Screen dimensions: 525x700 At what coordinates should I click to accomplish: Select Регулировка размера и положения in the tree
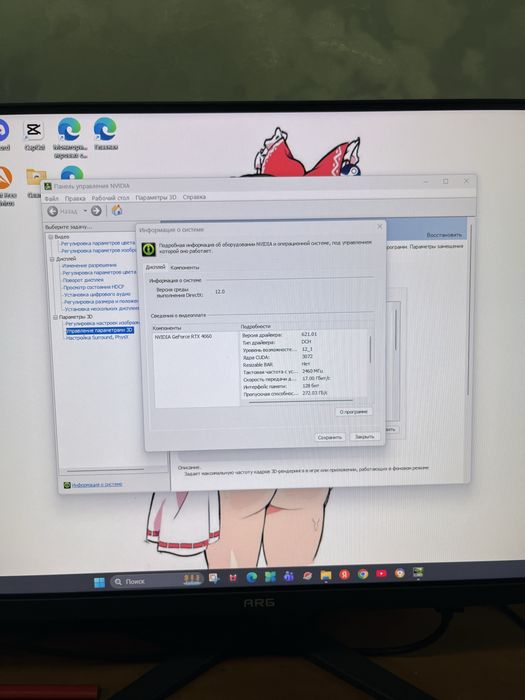(101, 301)
